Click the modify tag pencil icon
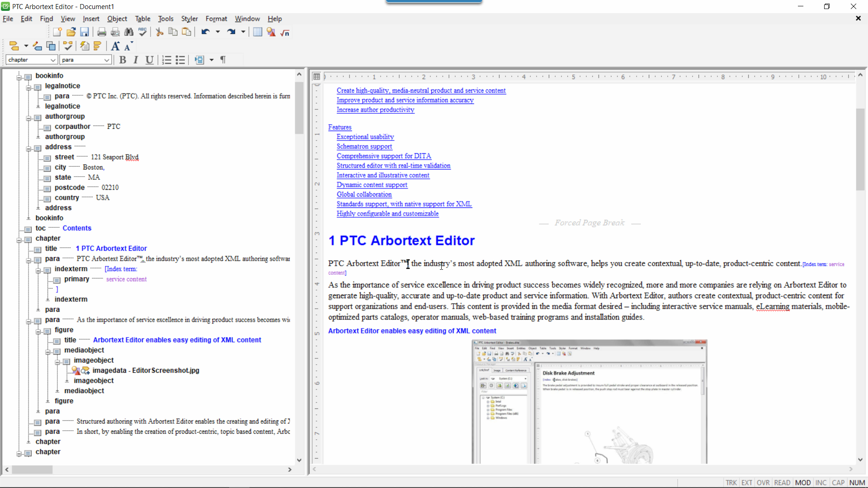This screenshot has height=488, width=868. point(38,46)
